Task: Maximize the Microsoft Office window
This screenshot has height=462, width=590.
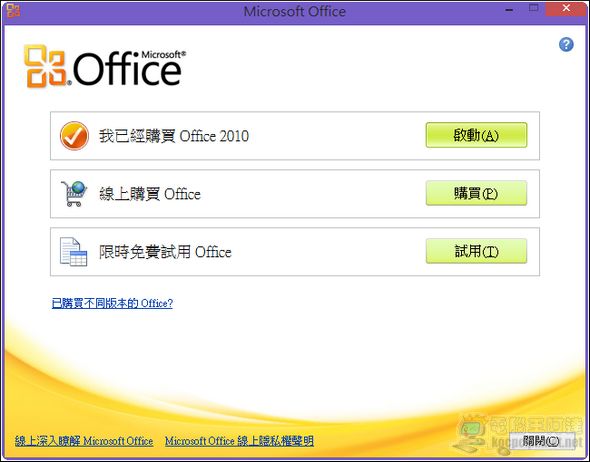Action: (533, 8)
